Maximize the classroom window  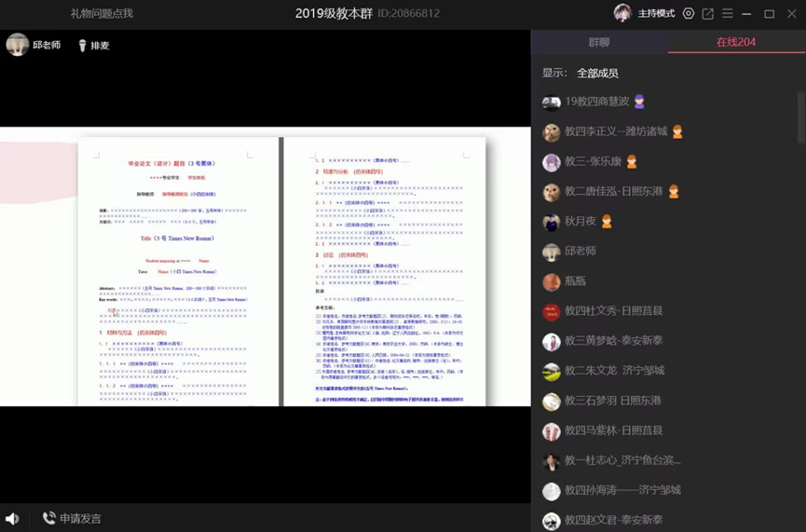[769, 13]
